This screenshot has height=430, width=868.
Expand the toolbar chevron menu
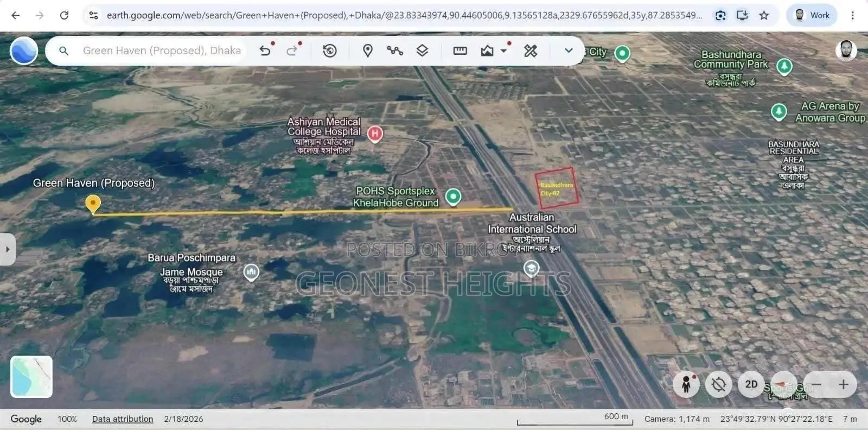569,50
